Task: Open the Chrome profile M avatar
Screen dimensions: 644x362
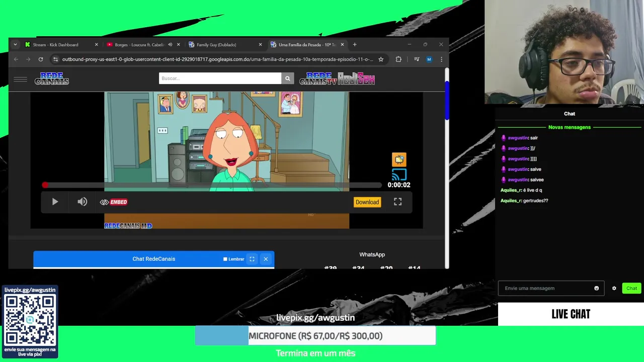Action: [x=429, y=59]
